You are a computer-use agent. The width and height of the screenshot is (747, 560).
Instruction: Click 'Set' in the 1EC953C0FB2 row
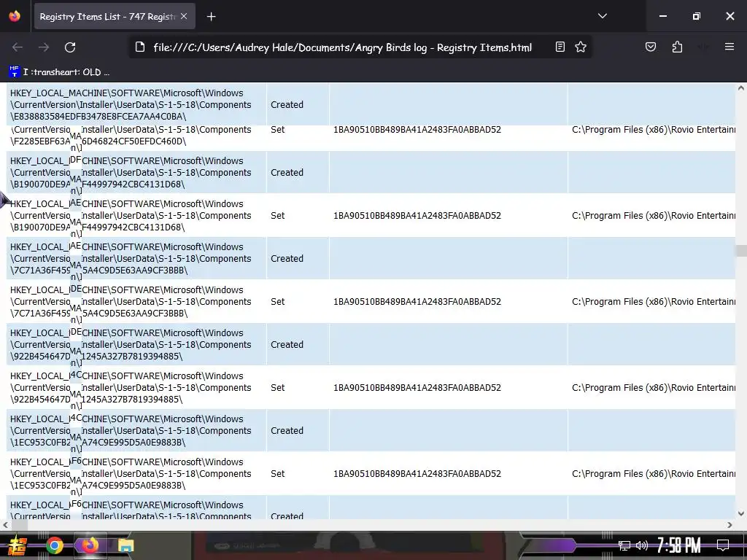pos(278,473)
